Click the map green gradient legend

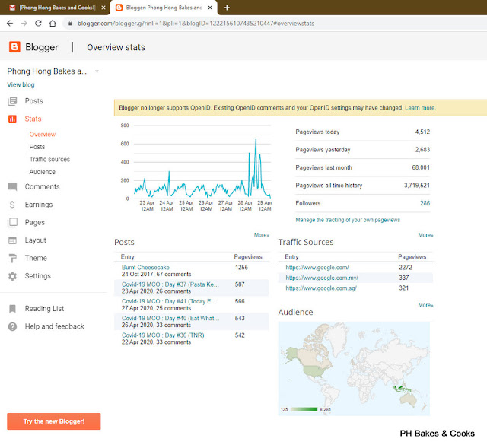(304, 409)
